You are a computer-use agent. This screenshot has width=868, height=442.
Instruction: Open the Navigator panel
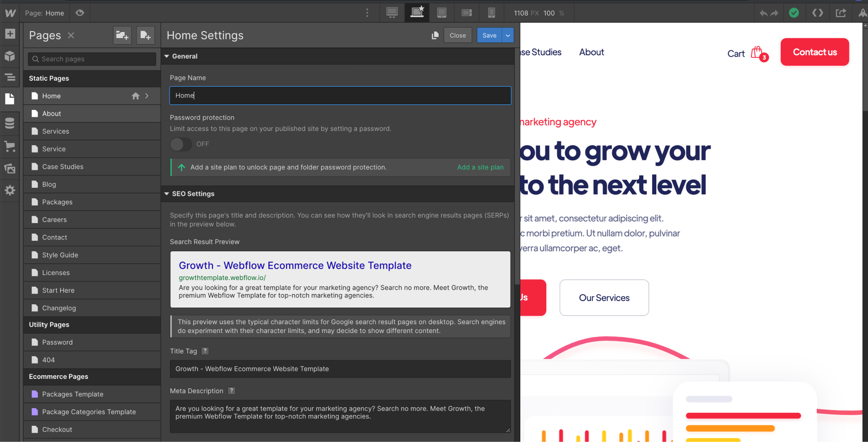10,77
